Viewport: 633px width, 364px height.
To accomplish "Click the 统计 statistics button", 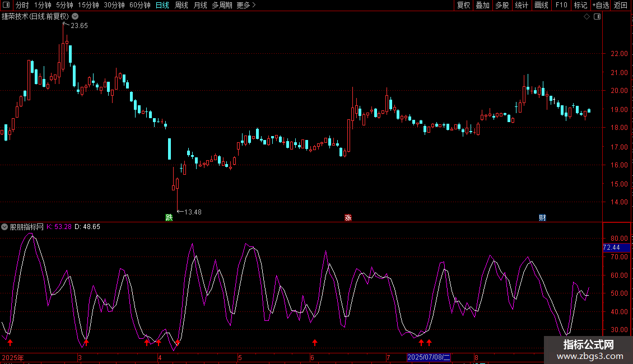I will [x=522, y=5].
